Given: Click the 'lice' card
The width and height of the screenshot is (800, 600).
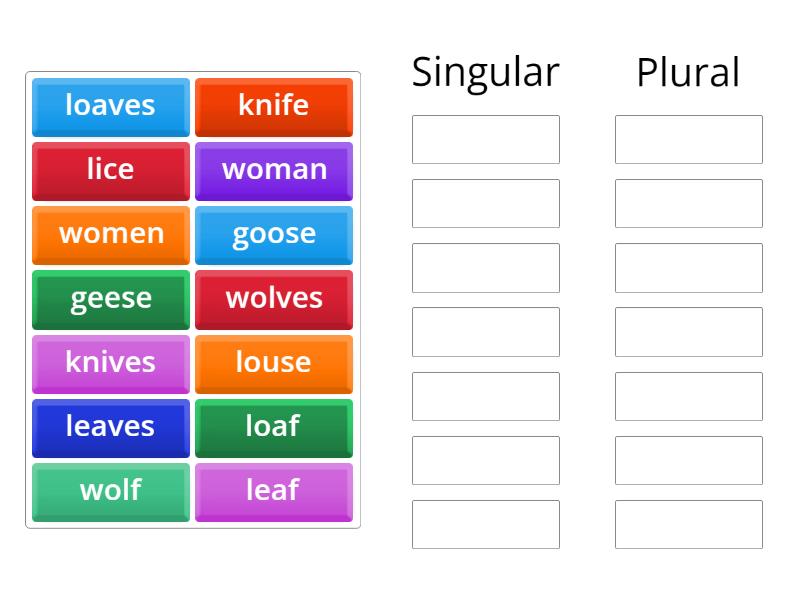Looking at the screenshot, I should [x=110, y=170].
